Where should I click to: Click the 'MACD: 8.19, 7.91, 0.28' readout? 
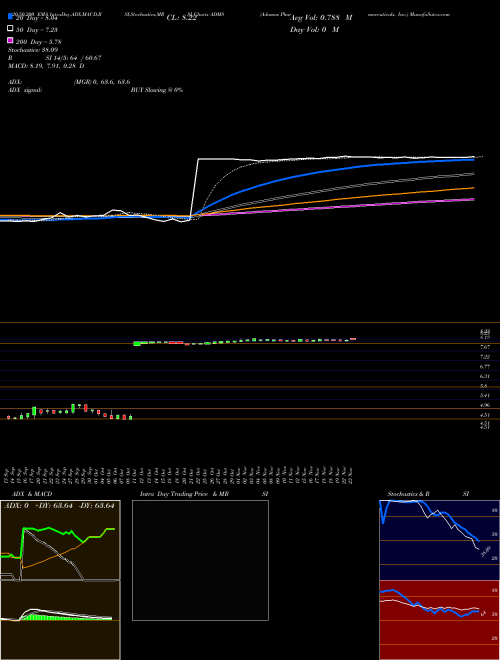tap(43, 66)
